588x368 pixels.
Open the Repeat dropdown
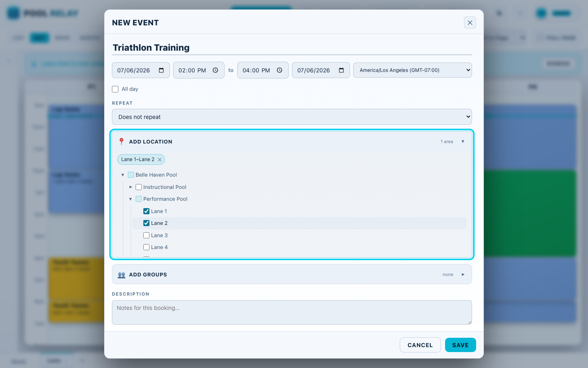coord(292,117)
